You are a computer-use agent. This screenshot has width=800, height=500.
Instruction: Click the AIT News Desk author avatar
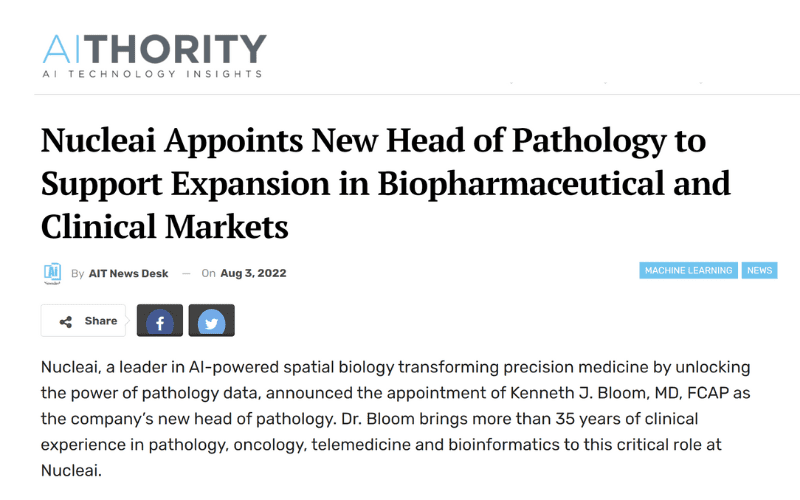pos(52,273)
